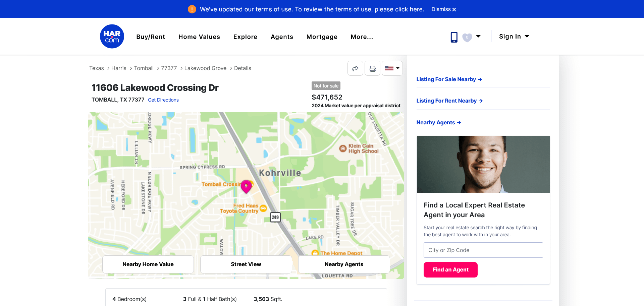Click the favorites heart icon
The image size is (644, 306).
tap(467, 37)
